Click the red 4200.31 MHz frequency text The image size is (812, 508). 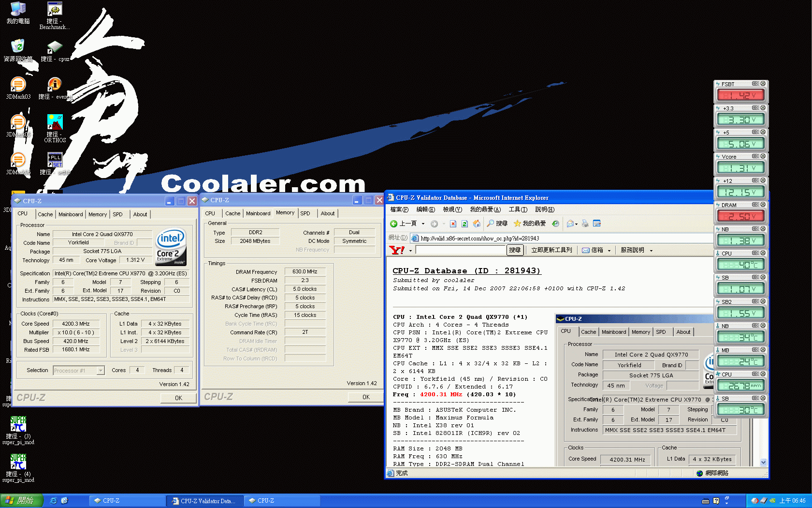[441, 394]
